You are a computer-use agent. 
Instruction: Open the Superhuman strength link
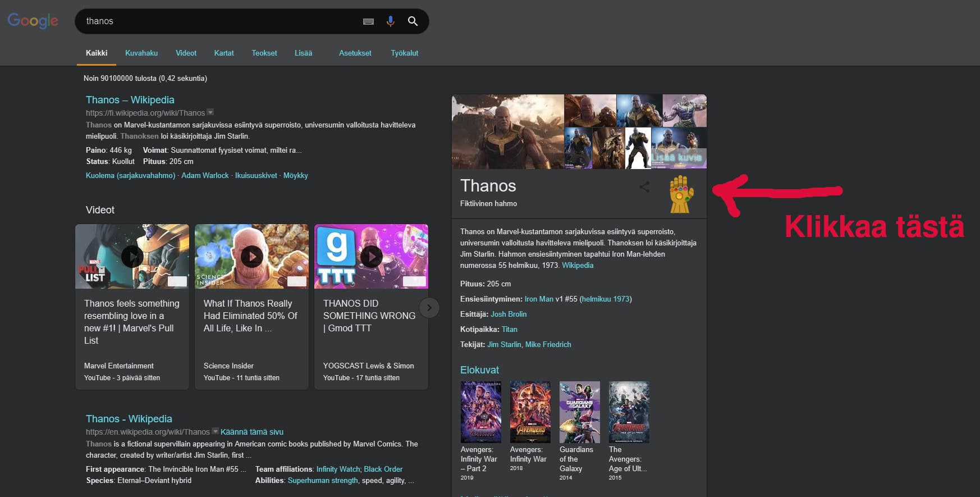coord(323,480)
